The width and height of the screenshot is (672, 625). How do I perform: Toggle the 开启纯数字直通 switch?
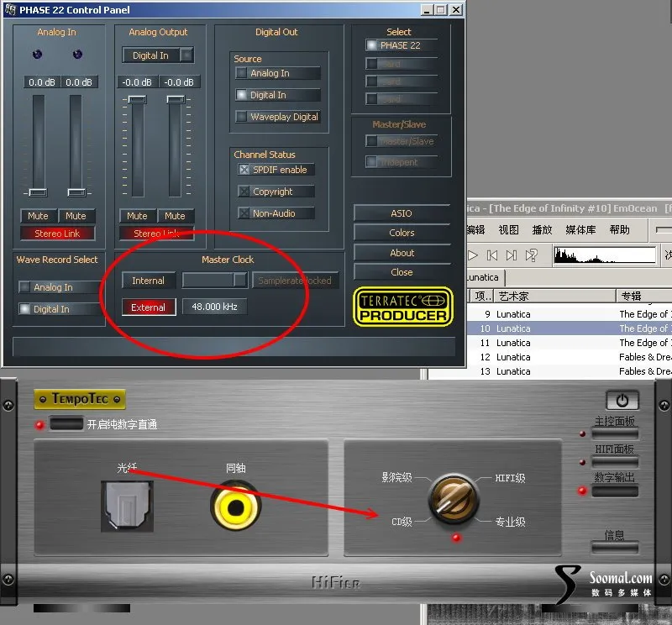66,424
